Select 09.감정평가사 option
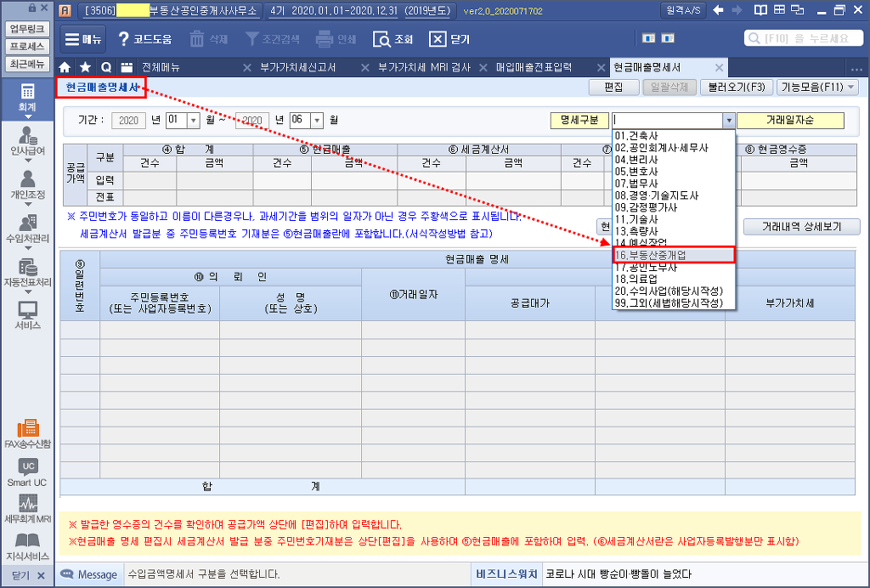This screenshot has height=588, width=870. point(674,207)
